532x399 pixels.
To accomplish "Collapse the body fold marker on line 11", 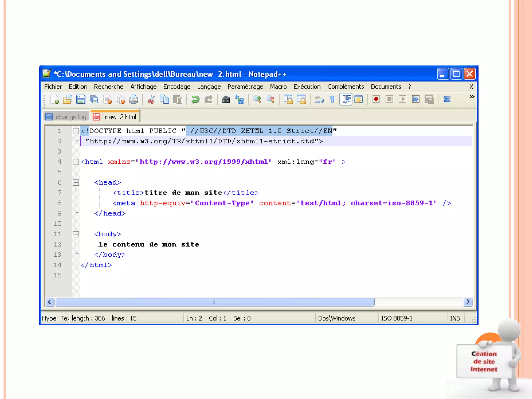I will pyautogui.click(x=76, y=234).
